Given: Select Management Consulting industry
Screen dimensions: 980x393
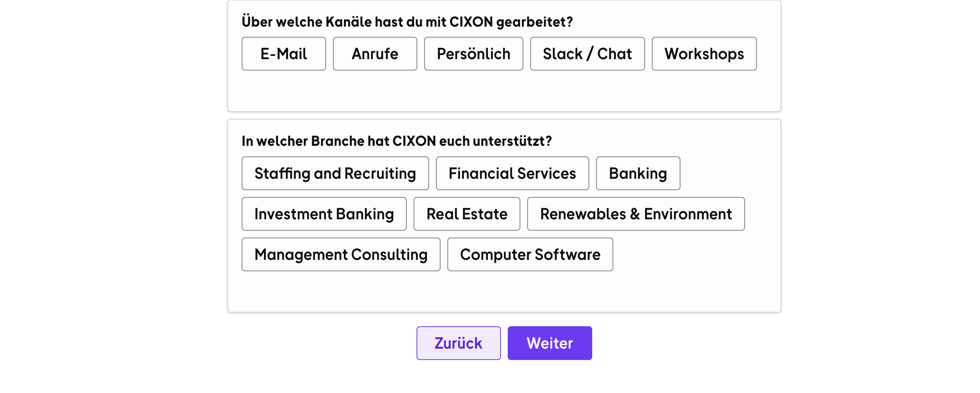Looking at the screenshot, I should [341, 254].
